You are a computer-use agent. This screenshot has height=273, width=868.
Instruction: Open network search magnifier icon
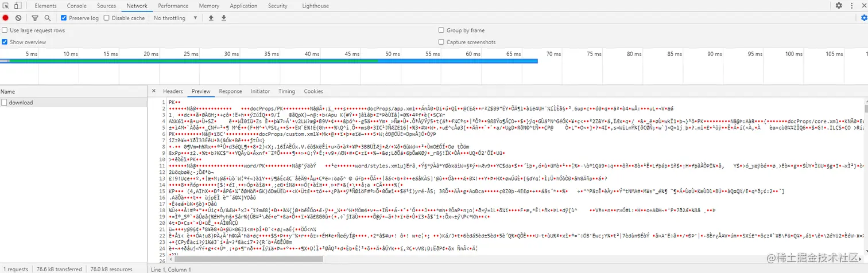pos(48,18)
